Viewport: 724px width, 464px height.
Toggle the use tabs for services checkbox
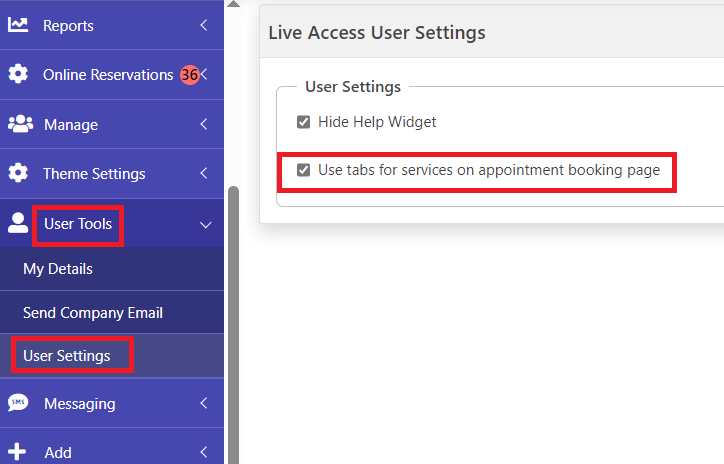click(303, 170)
